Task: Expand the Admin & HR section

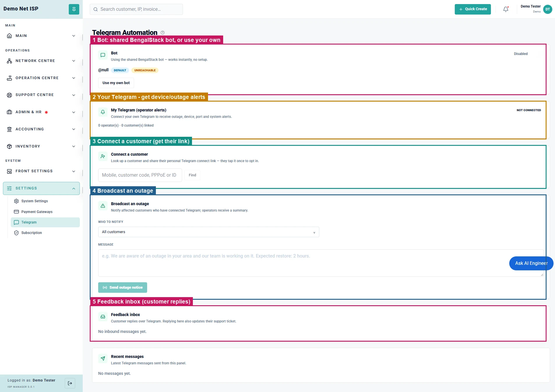Action: pos(41,112)
